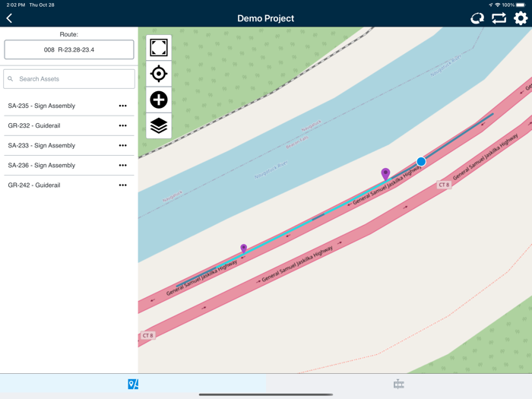Switch to the second bottom tab
Image resolution: width=532 pixels, height=399 pixels.
(x=399, y=384)
